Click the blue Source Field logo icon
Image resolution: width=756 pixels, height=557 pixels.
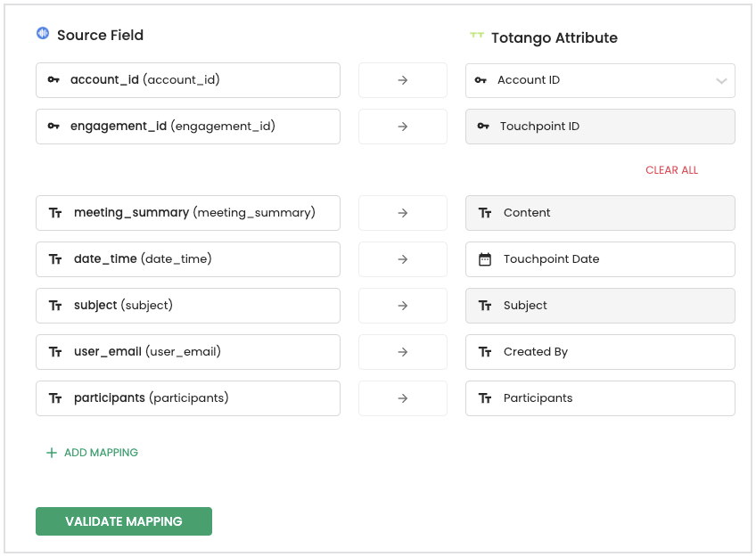point(43,33)
